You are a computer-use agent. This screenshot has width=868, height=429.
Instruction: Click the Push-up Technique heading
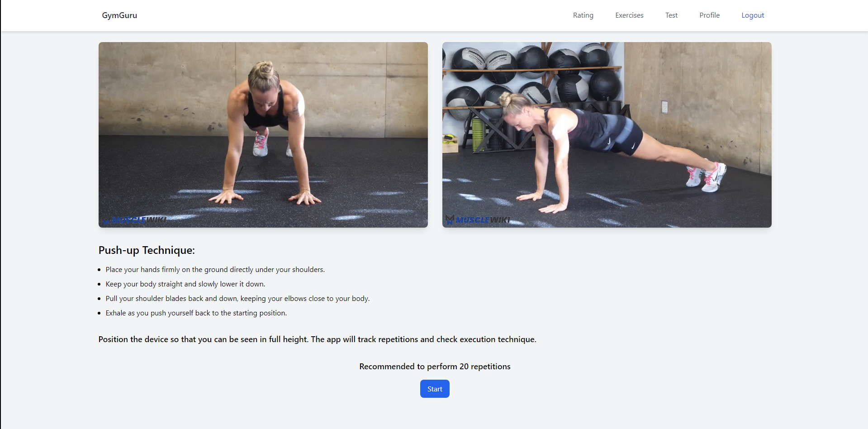pos(147,250)
